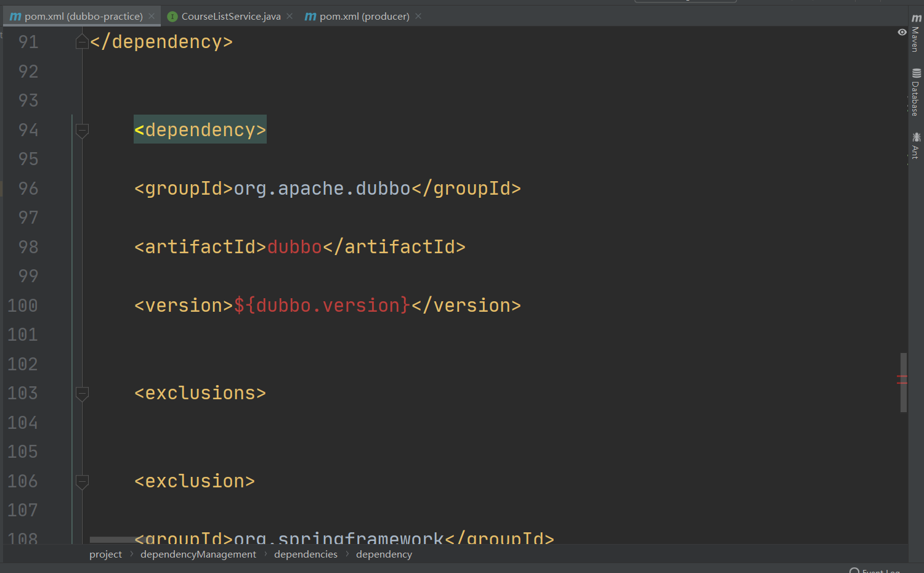Click the ${dubbo.version} property
The width and height of the screenshot is (924, 573).
tap(322, 306)
